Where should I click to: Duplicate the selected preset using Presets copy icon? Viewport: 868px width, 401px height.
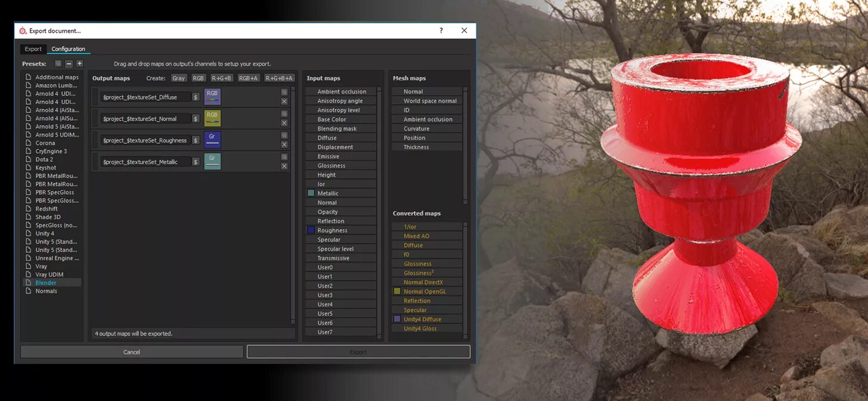[x=58, y=63]
